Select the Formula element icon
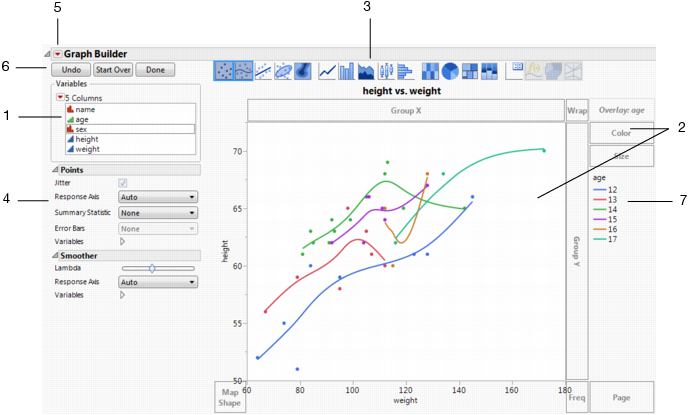694x415 pixels. pos(534,71)
